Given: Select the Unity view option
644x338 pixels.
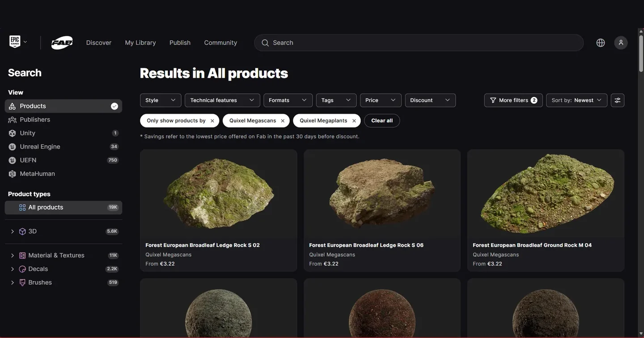Looking at the screenshot, I should click(x=63, y=133).
